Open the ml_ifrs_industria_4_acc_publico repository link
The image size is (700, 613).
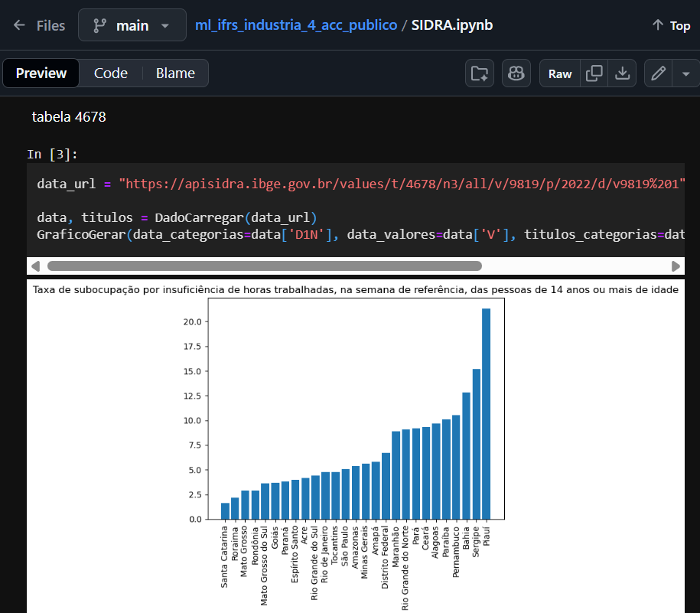pos(296,25)
